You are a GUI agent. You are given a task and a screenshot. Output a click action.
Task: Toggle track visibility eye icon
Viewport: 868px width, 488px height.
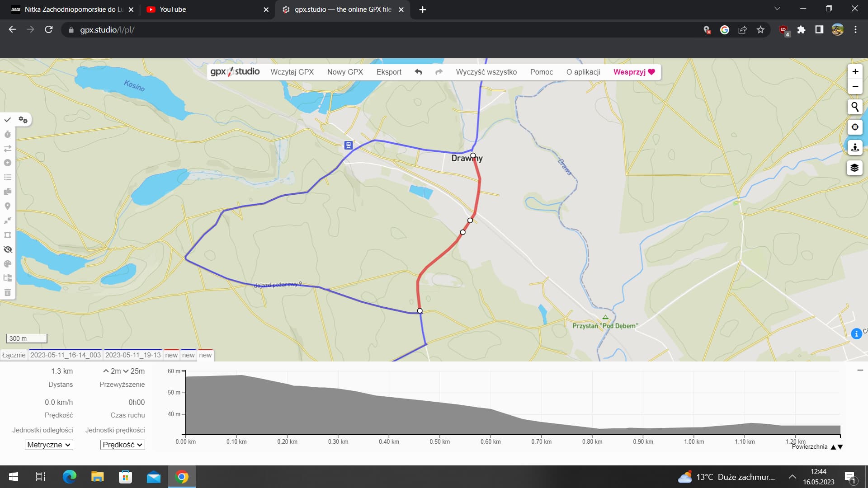(x=8, y=249)
